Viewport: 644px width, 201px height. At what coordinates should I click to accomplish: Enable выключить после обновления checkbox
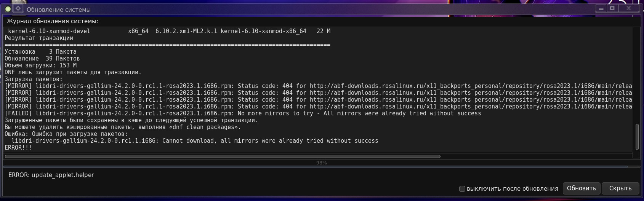(462, 189)
